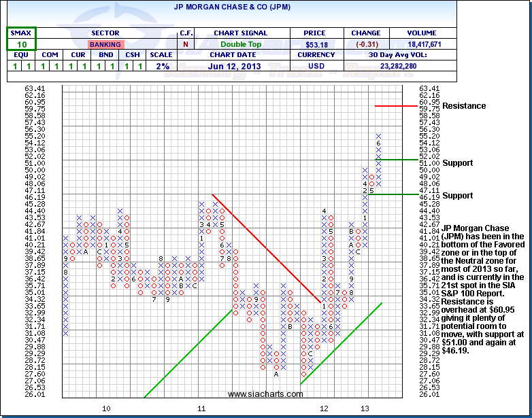Select the SMAX score value 10
The image size is (532, 418).
[x=21, y=44]
